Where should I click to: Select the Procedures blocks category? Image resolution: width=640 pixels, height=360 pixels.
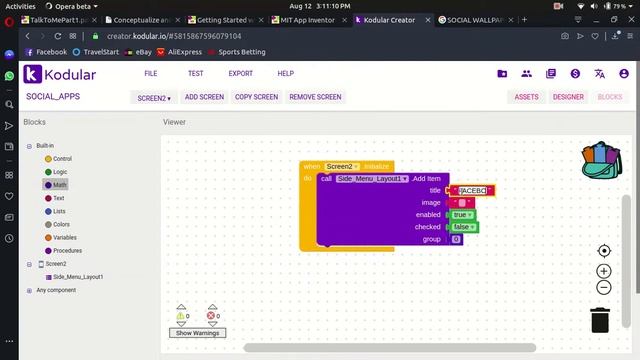tap(63, 250)
